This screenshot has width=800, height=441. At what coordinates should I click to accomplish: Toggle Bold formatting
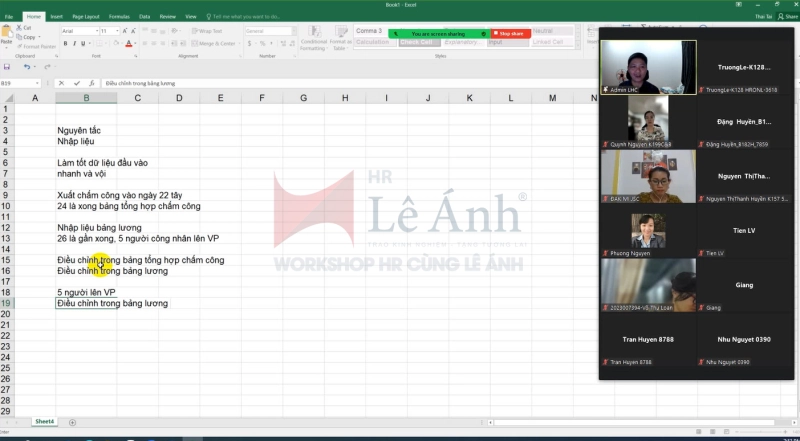(65, 44)
